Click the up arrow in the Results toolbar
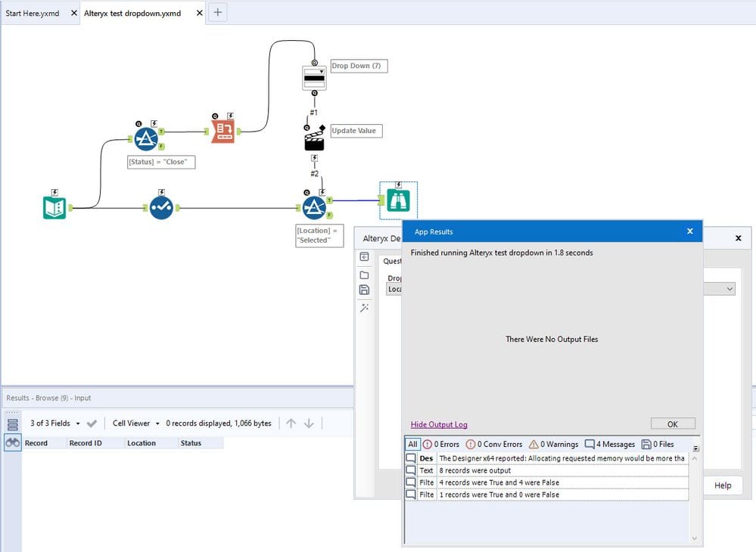This screenshot has width=756, height=552. click(291, 423)
